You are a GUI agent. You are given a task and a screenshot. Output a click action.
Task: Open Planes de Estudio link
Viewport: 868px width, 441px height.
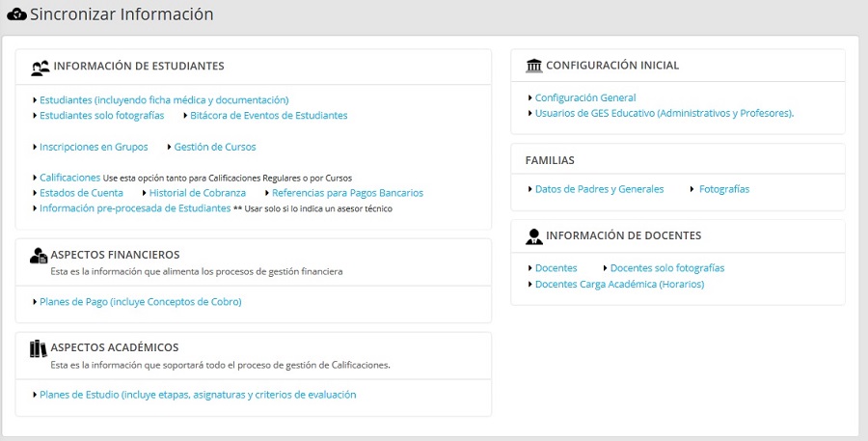coord(198,394)
